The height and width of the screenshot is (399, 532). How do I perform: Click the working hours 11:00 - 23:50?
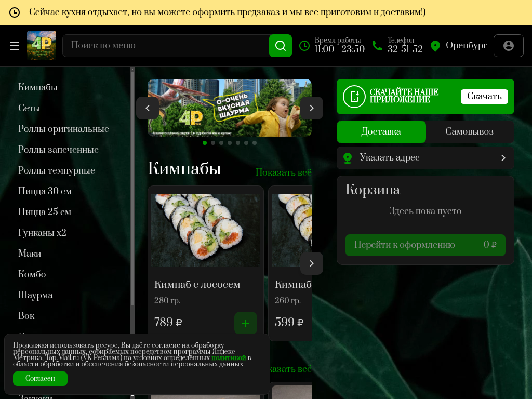340,49
